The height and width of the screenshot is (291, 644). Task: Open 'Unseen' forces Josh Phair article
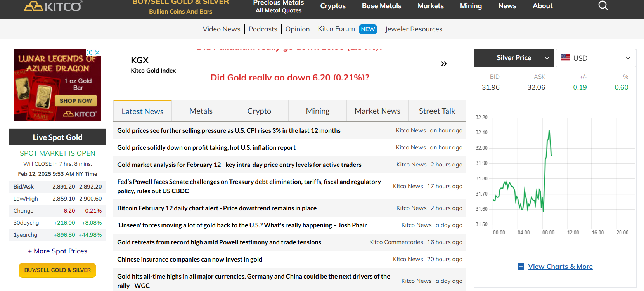coord(242,225)
